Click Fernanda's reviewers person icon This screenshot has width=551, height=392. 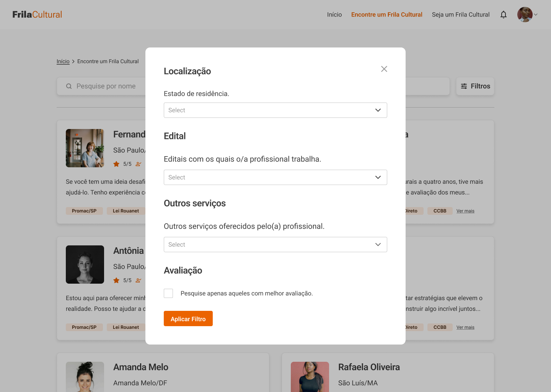(x=139, y=164)
